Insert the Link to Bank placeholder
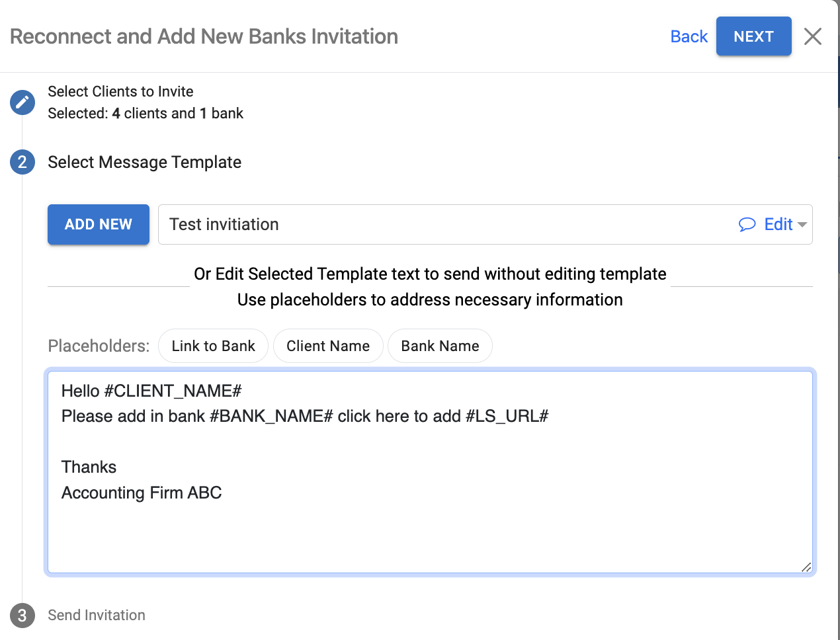The image size is (840, 640). pos(213,346)
